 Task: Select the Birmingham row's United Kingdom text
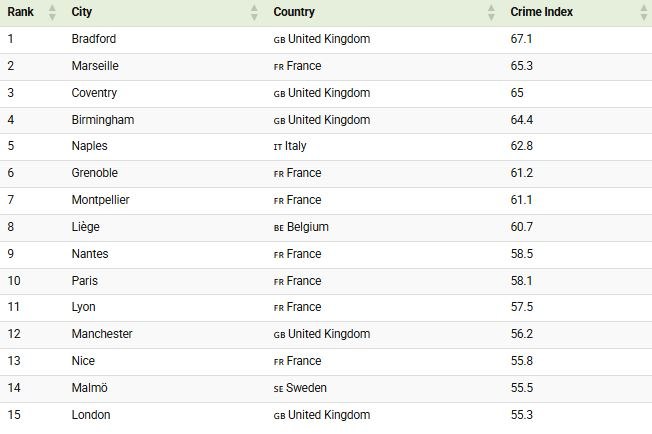pyautogui.click(x=329, y=120)
